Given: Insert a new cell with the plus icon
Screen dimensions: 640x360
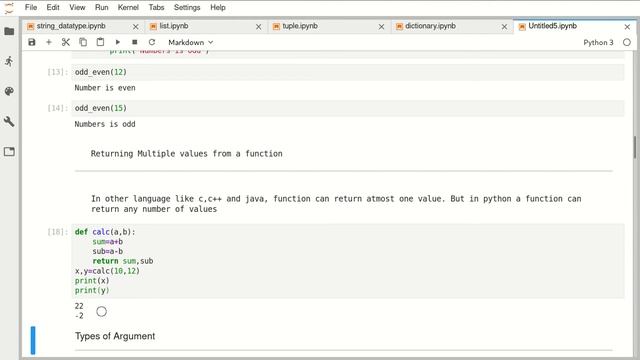Looking at the screenshot, I should (x=49, y=42).
